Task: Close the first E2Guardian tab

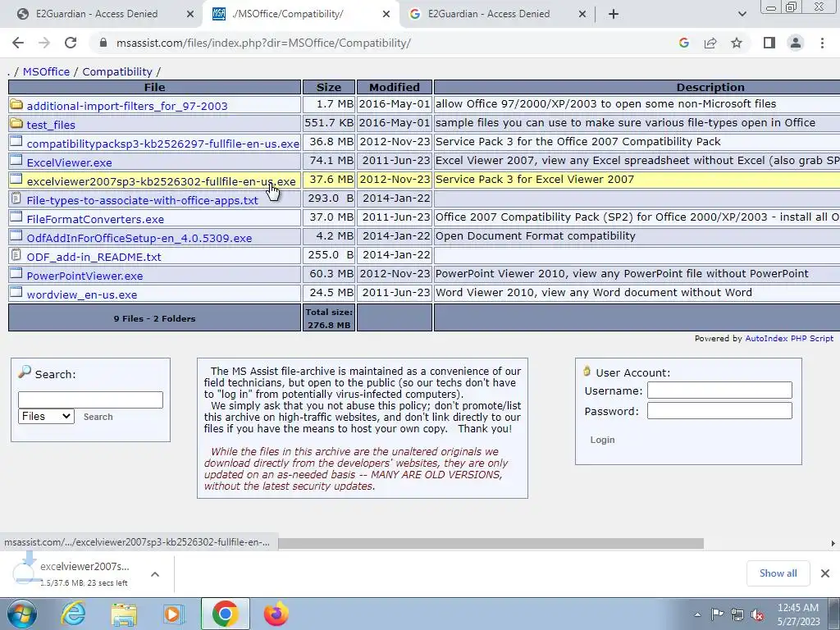Action: tap(190, 14)
